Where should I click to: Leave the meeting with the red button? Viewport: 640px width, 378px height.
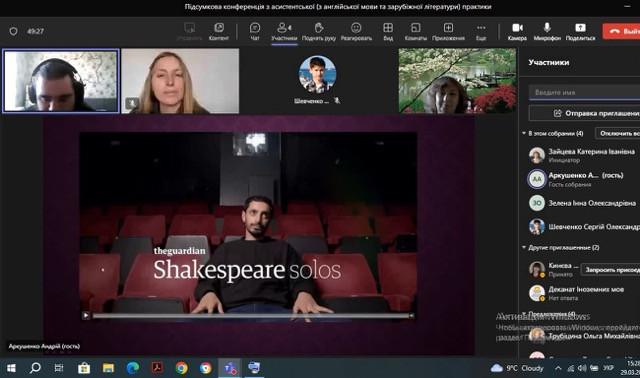(x=621, y=31)
